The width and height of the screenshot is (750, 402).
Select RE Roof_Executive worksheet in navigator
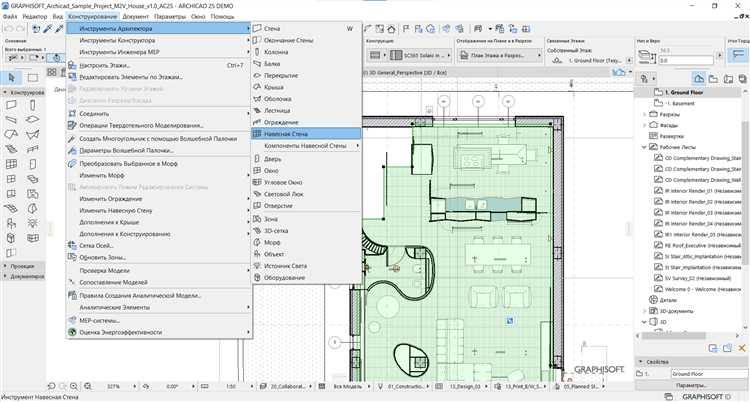click(702, 246)
